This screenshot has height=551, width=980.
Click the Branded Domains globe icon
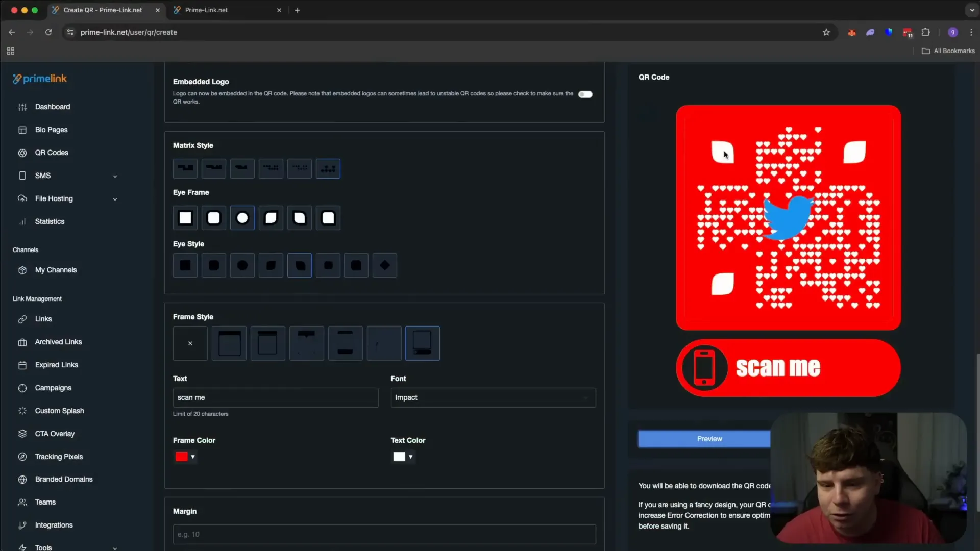pyautogui.click(x=22, y=479)
